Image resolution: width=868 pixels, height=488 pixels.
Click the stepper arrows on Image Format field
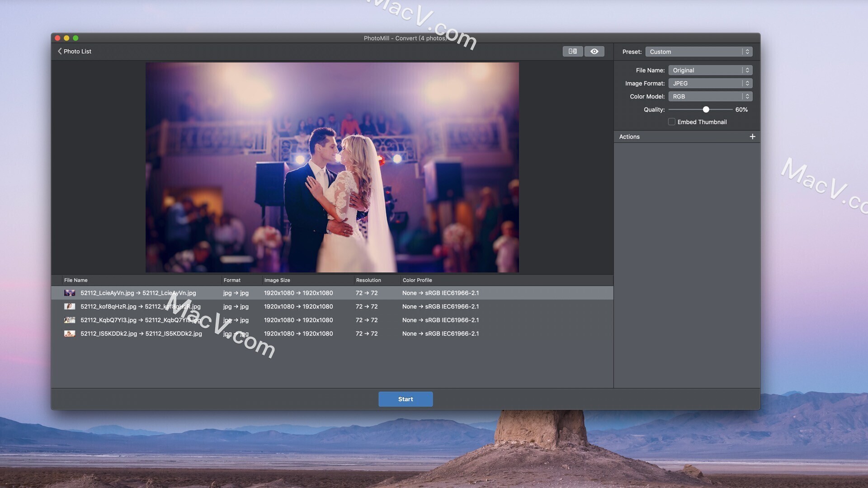[x=746, y=83]
